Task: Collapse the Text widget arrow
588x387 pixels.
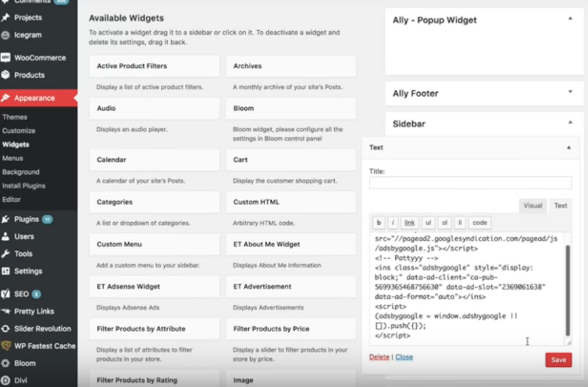Action: (568, 148)
